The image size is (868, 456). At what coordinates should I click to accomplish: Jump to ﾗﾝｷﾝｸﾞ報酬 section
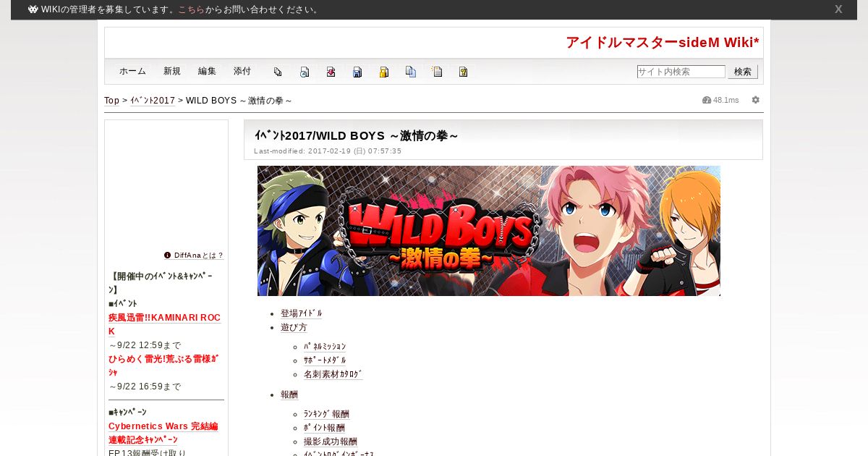pos(326,414)
